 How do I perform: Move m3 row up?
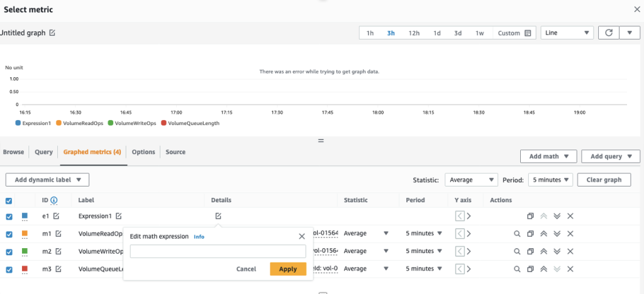coord(544,269)
